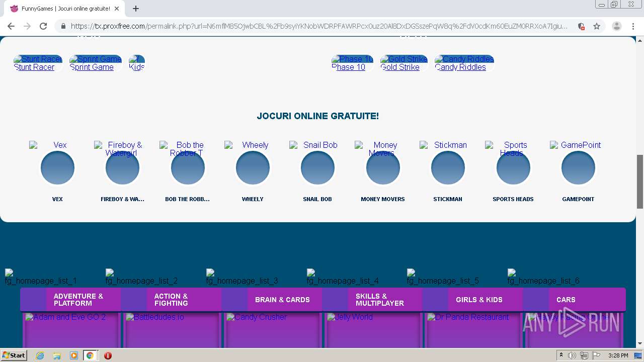This screenshot has height=362, width=644.
Task: Select the Wheely game circle icon
Action: coord(253,168)
